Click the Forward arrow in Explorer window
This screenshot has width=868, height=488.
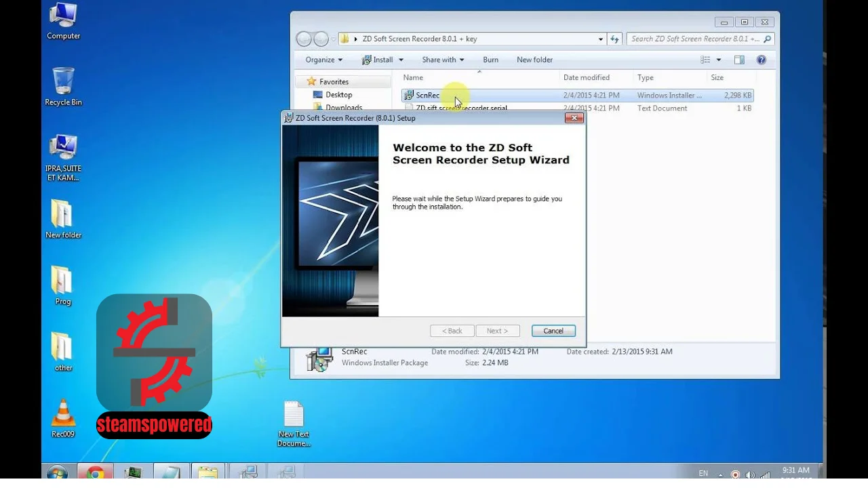[321, 39]
